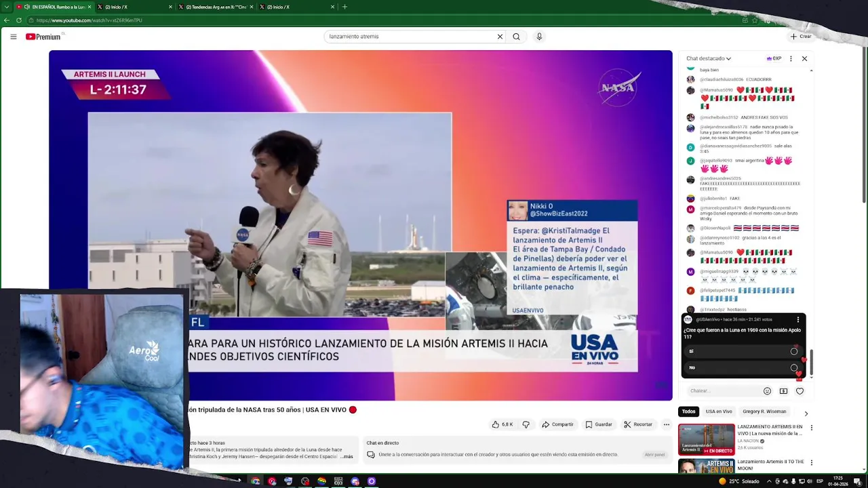Close the live chat panel

(804, 58)
